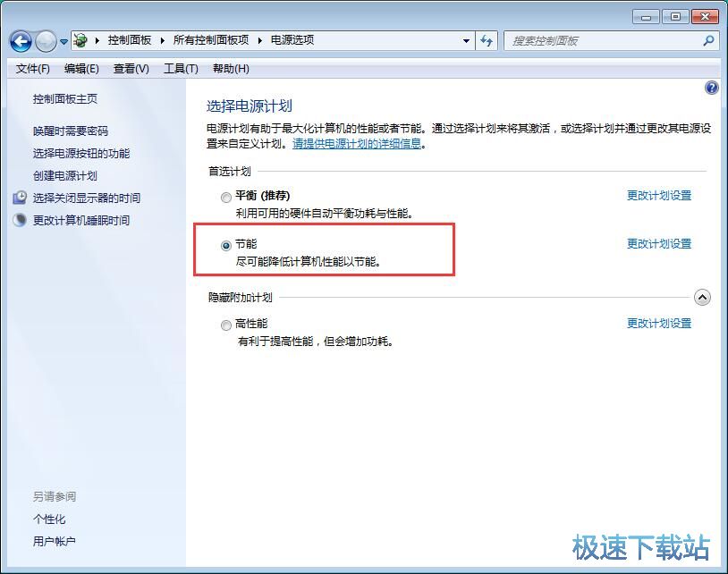The width and height of the screenshot is (728, 574).
Task: Select the 控制面板 breadcrumb
Action: coord(130,40)
